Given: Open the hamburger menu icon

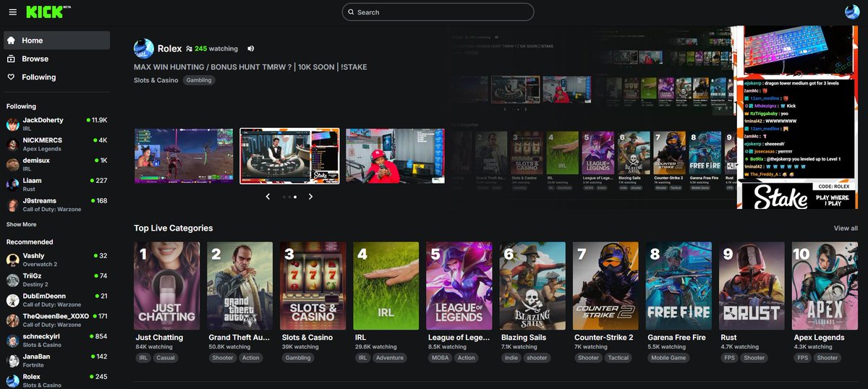Looking at the screenshot, I should (x=12, y=12).
